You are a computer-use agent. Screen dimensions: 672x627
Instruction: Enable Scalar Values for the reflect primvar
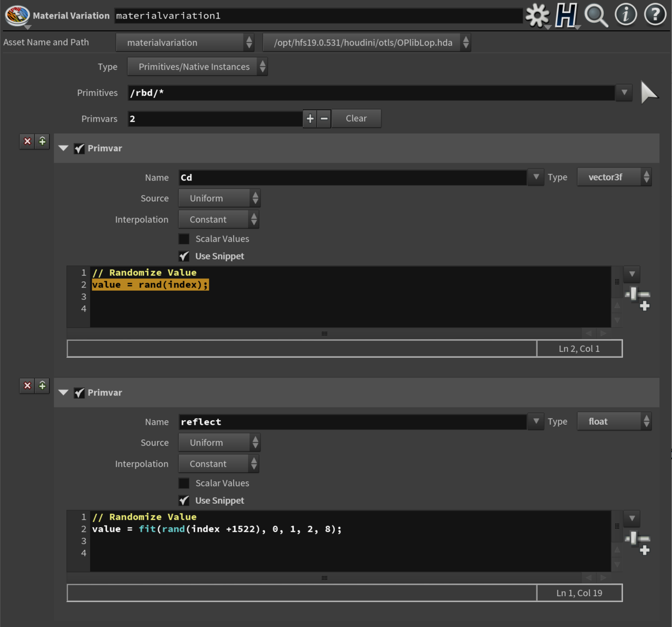coord(184,483)
